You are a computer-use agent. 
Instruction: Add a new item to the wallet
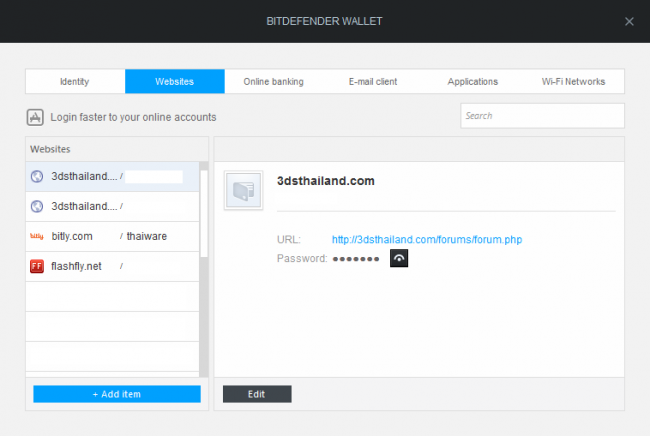(x=117, y=394)
